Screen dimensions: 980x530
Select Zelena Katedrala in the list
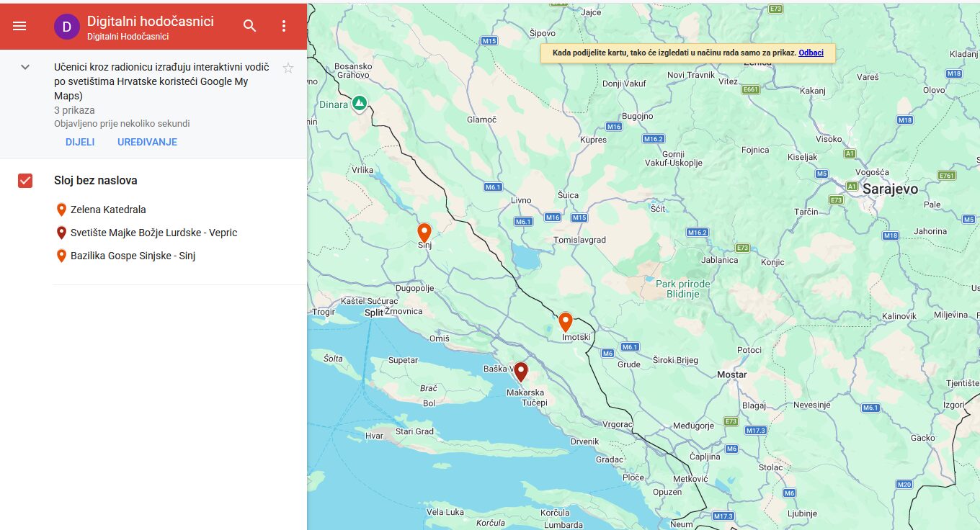[x=108, y=210]
